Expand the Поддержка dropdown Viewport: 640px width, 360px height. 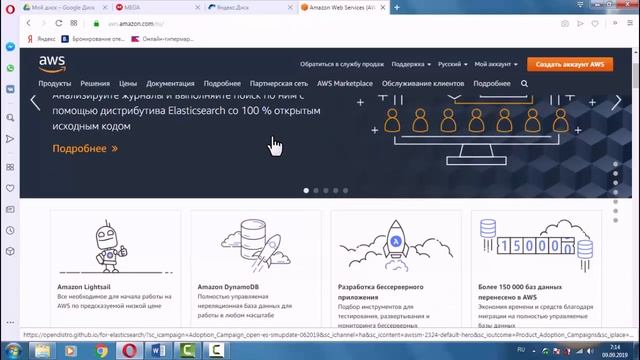[411, 64]
